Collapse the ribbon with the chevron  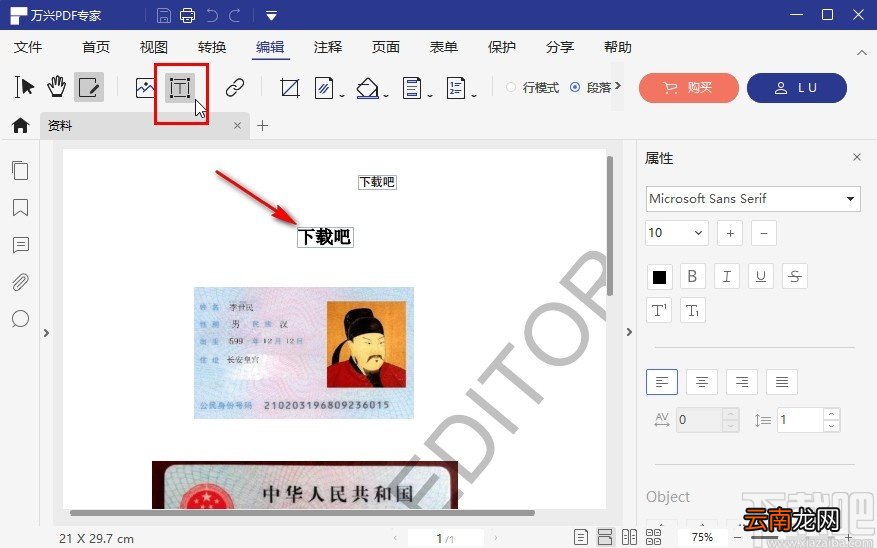[862, 53]
